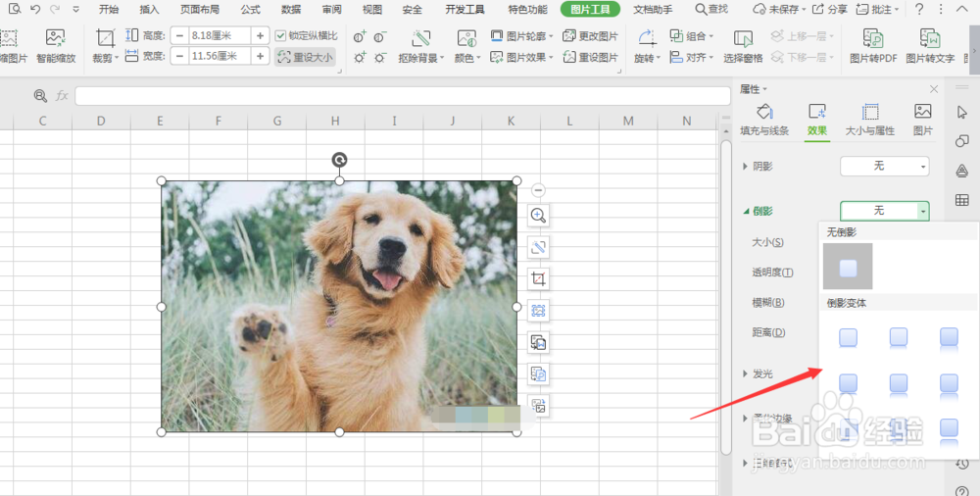Open Fill and Line (填充与线条) panel tab
The height and width of the screenshot is (496, 980).
point(764,120)
